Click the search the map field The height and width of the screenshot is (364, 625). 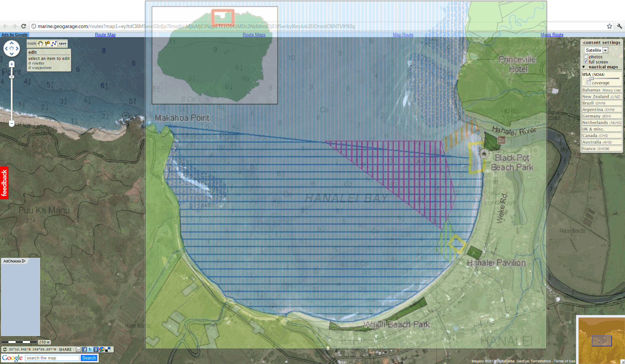(x=52, y=358)
